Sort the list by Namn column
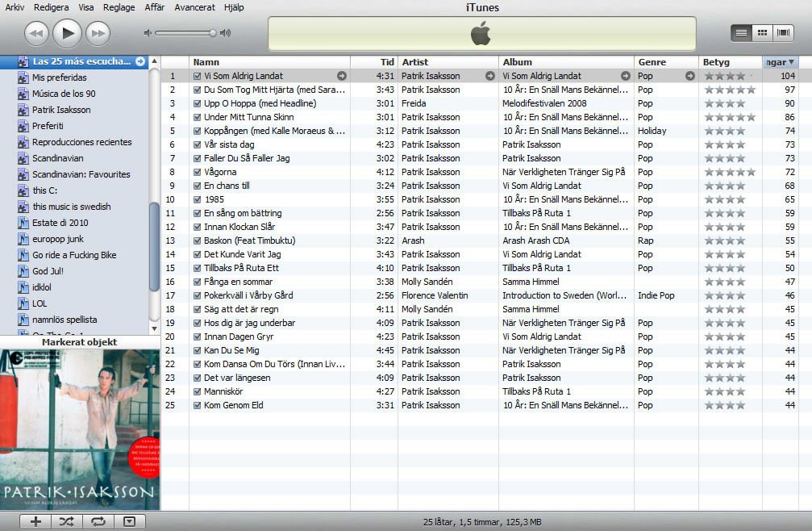 tap(270, 62)
